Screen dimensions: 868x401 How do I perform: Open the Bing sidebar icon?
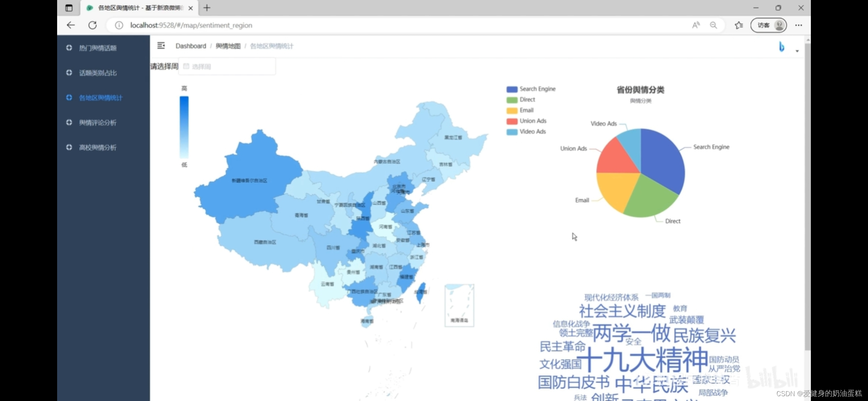click(782, 47)
